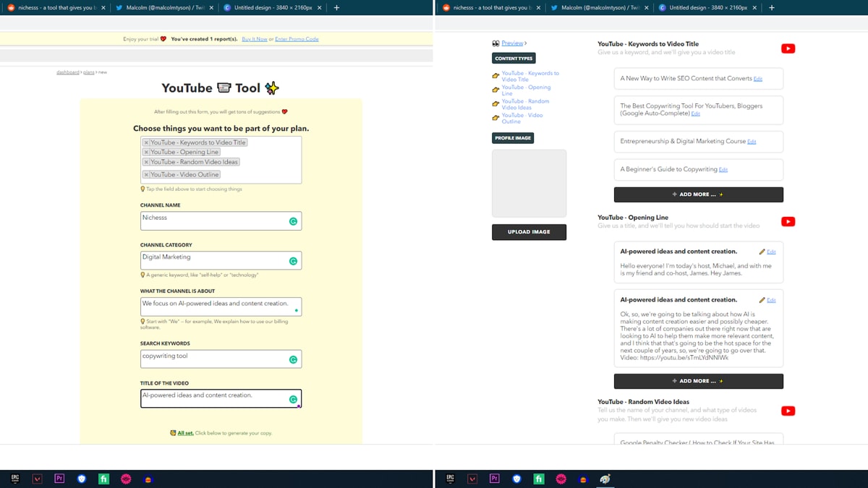Click the Grammarly icon in Channel Name field
This screenshot has width=868, height=488.
tap(293, 220)
